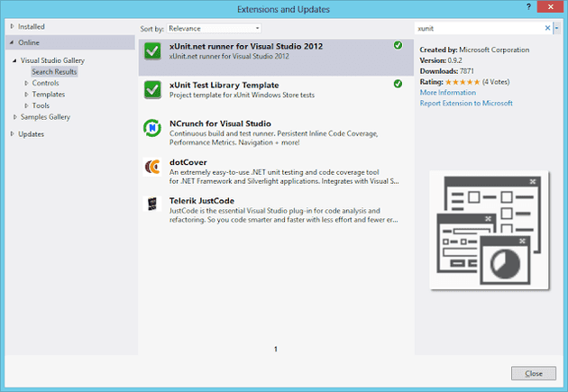Expand the Samples Gallery node
568x392 pixels.
pyautogui.click(x=14, y=117)
